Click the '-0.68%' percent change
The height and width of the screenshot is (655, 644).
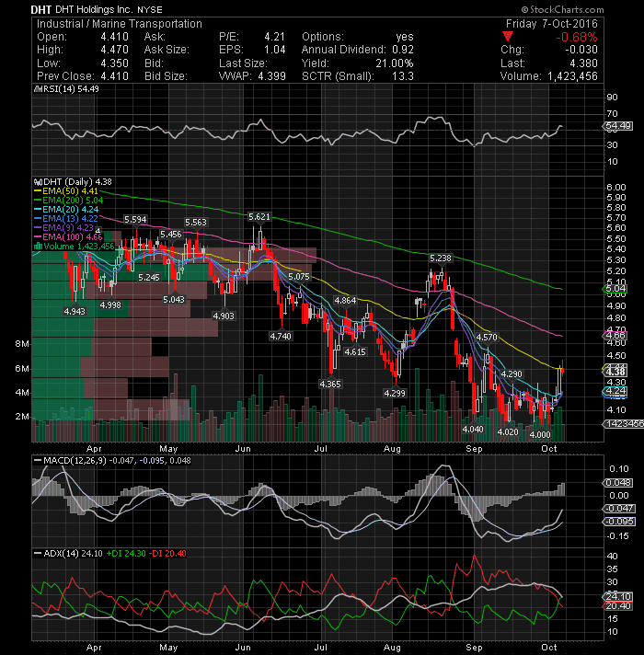(x=576, y=37)
